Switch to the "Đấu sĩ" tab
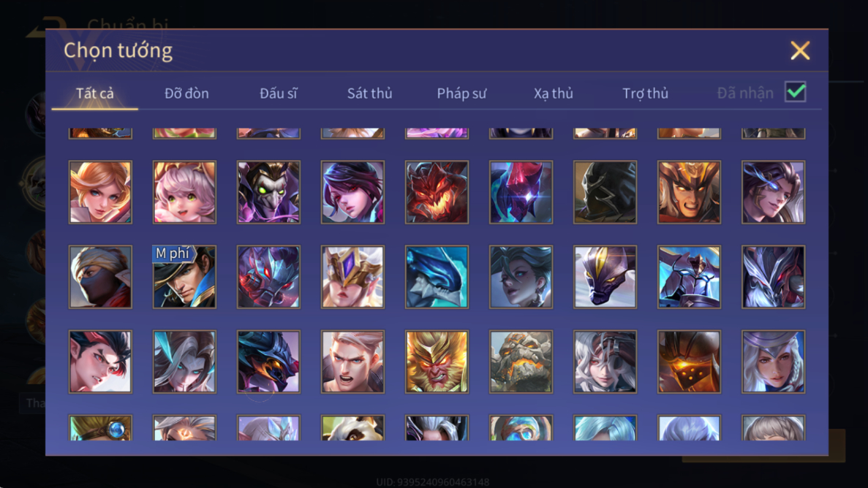The width and height of the screenshot is (868, 488). pos(279,93)
